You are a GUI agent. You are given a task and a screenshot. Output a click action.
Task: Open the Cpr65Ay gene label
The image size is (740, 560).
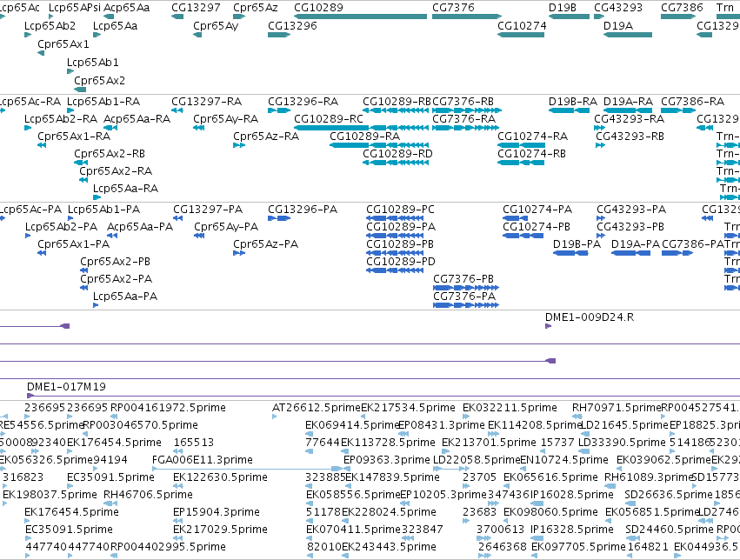coord(216,25)
